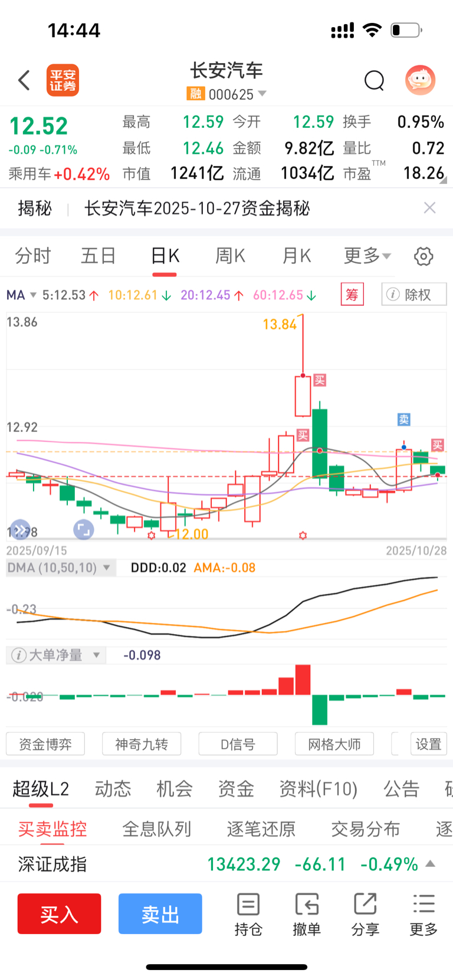453x980 pixels.
Task: Expand the quote details corner triangle
Action: tap(444, 180)
